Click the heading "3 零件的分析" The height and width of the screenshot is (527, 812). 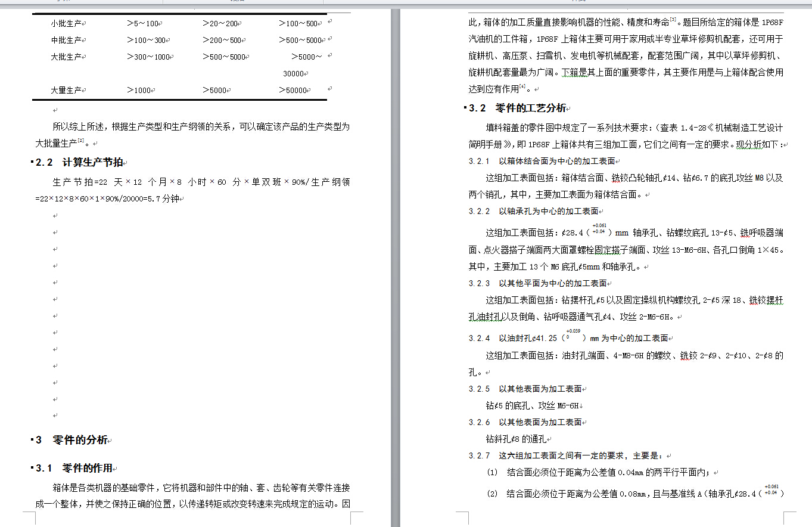[x=71, y=440]
